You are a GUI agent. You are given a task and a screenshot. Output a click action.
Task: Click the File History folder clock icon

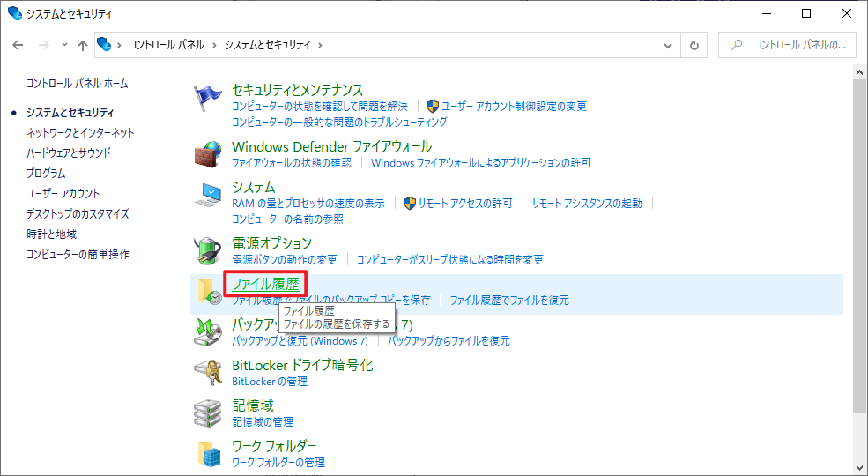click(x=209, y=292)
